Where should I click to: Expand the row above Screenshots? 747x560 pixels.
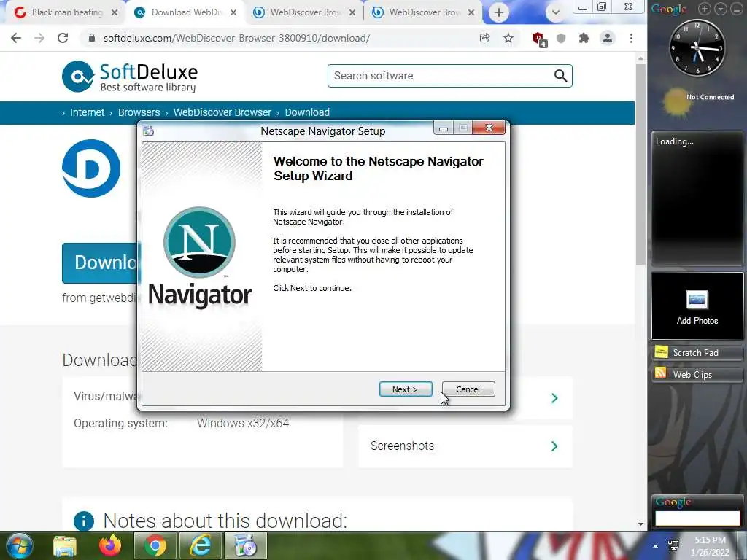(554, 398)
